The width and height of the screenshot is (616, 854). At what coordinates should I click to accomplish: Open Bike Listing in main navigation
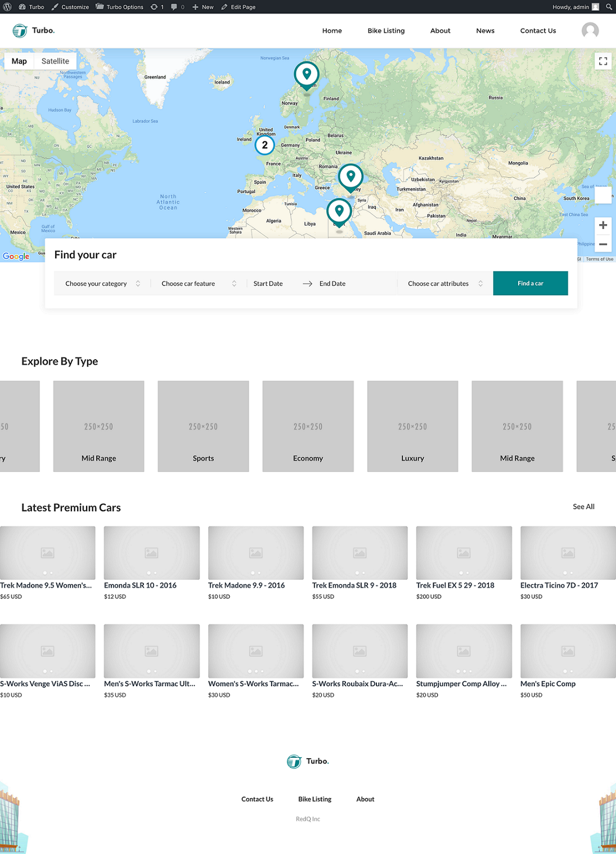click(x=386, y=31)
